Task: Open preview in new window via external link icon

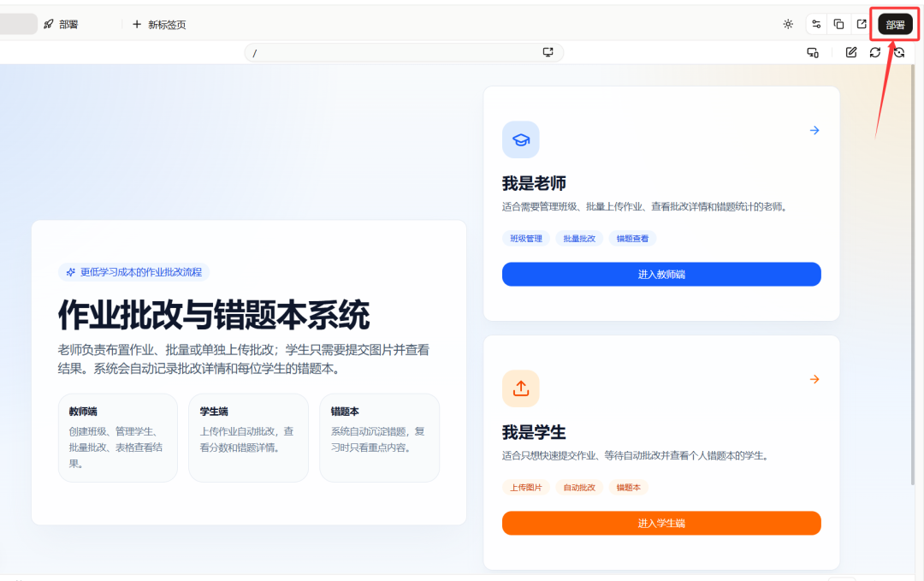Action: pos(862,24)
